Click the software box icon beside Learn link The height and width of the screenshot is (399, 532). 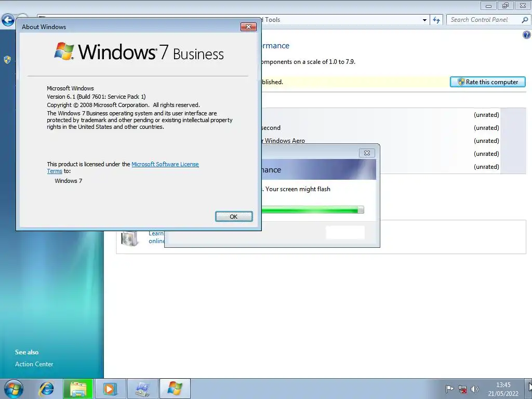[129, 238]
